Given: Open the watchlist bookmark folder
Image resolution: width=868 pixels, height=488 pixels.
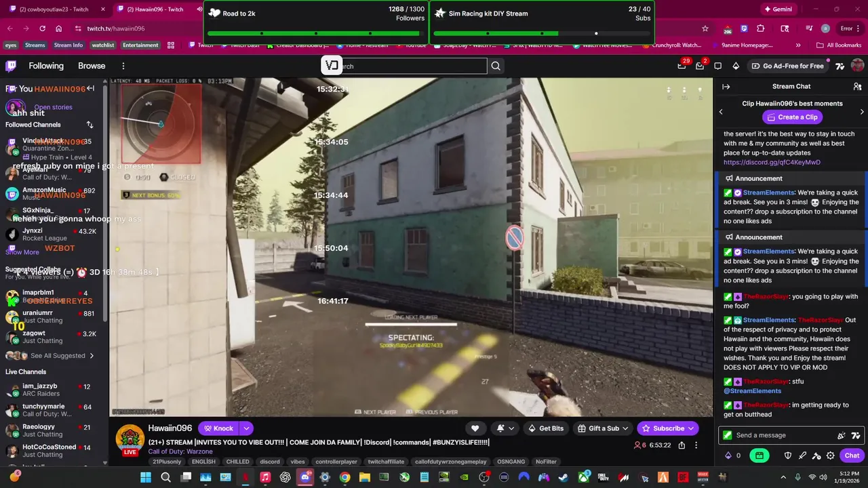Looking at the screenshot, I should (103, 45).
